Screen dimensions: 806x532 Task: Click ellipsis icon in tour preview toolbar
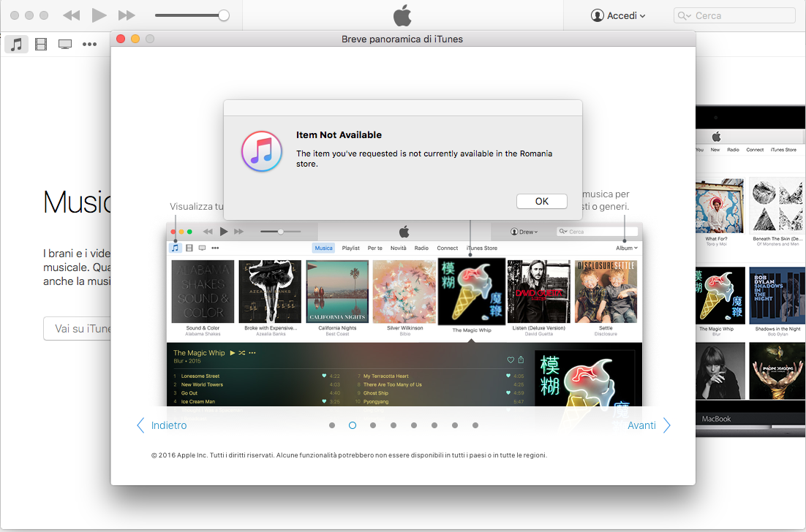215,248
